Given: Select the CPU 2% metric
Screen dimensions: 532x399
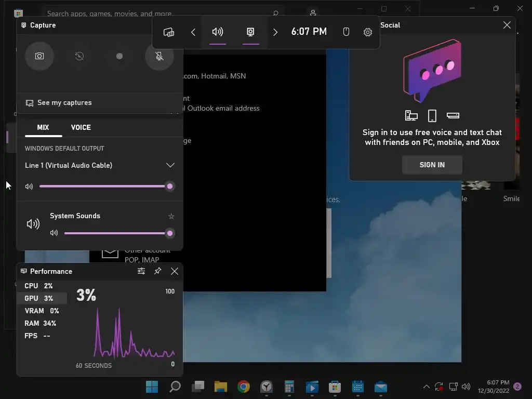Looking at the screenshot, I should [x=42, y=286].
